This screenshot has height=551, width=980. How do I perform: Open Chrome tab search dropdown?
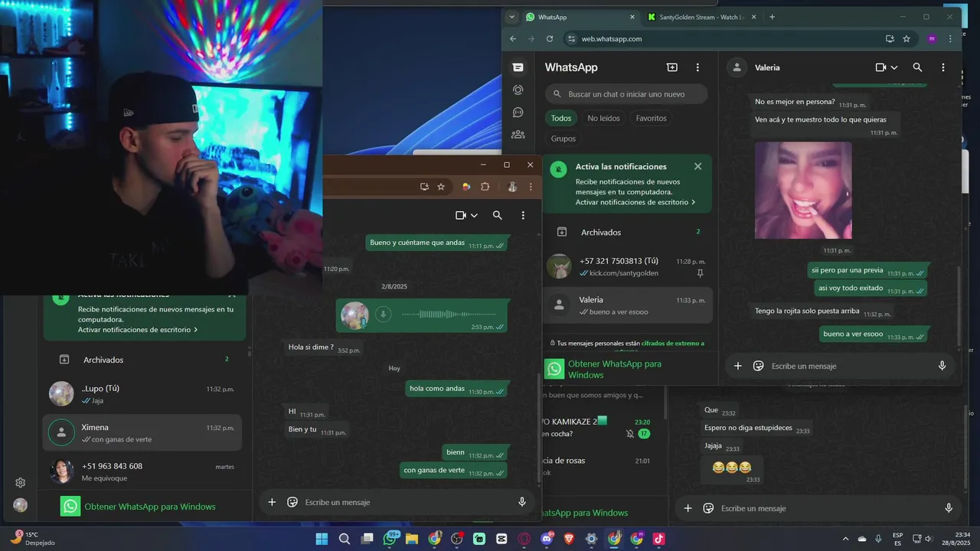point(512,17)
